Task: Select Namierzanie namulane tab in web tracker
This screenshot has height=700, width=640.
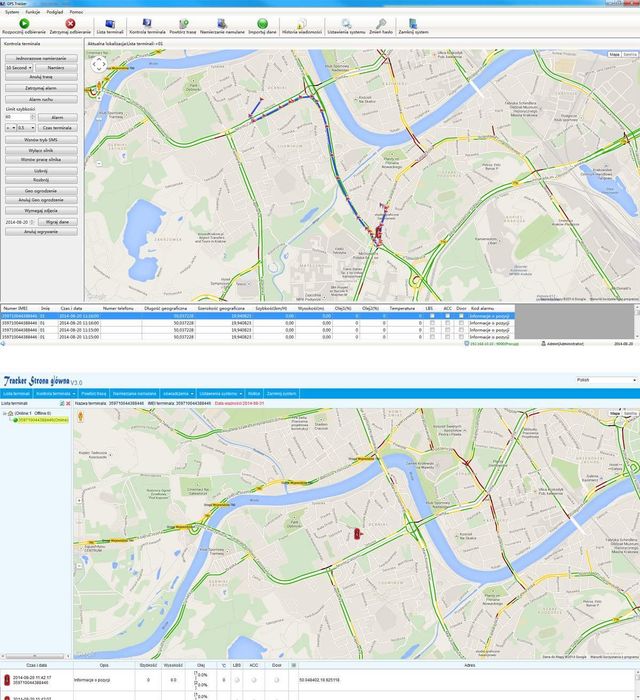Action: click(134, 394)
